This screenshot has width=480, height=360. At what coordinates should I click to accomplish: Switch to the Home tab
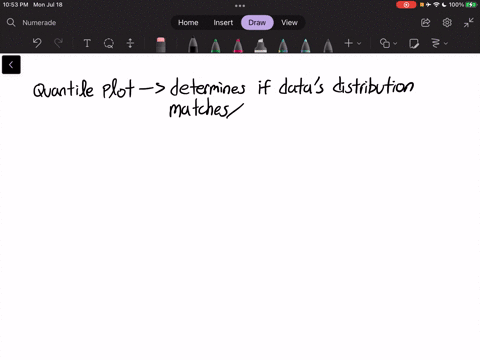(188, 23)
